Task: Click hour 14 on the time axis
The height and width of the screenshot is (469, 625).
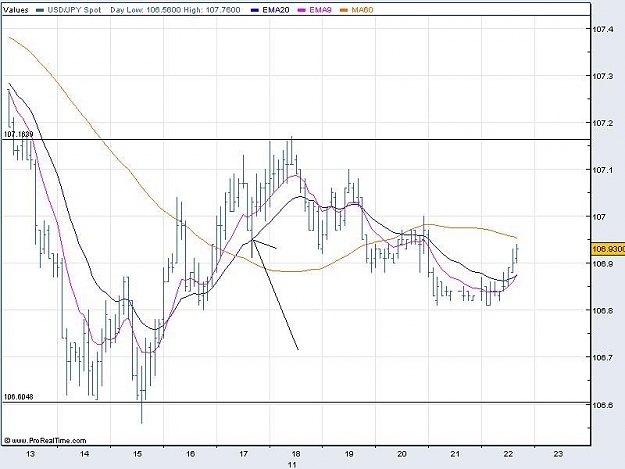Action: pos(84,454)
